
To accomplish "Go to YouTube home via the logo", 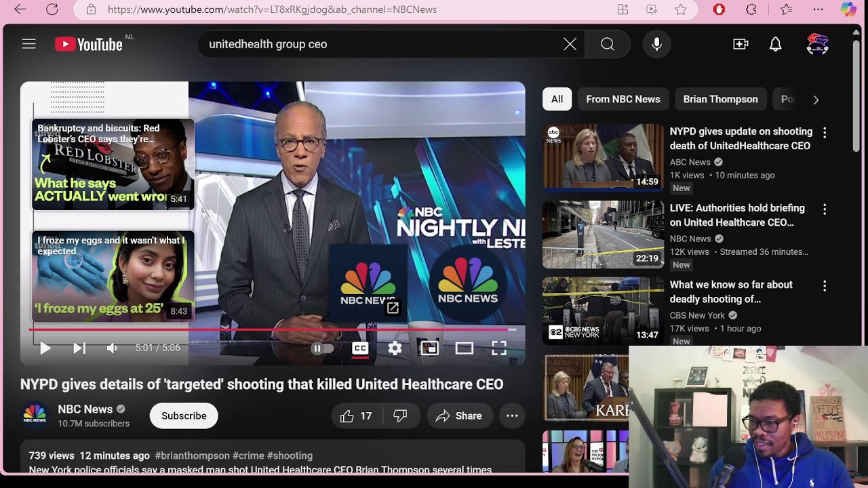I will [89, 45].
